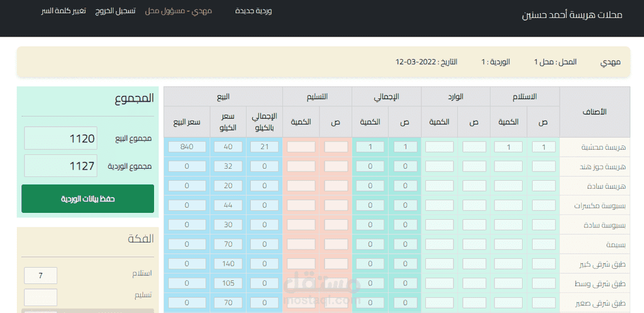Click الوارد الكمية field for هريسة جوز هند
Viewport: 644px width, 313px height.
coord(440,166)
